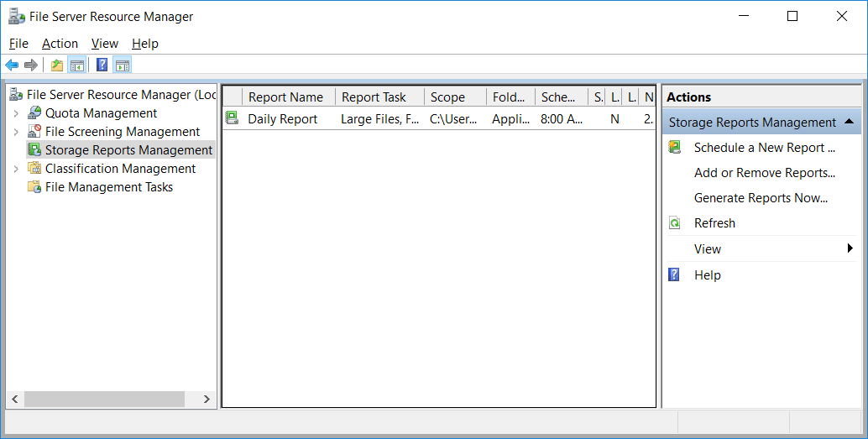Open the View submenu arrow in Actions
This screenshot has width=868, height=439.
click(850, 248)
